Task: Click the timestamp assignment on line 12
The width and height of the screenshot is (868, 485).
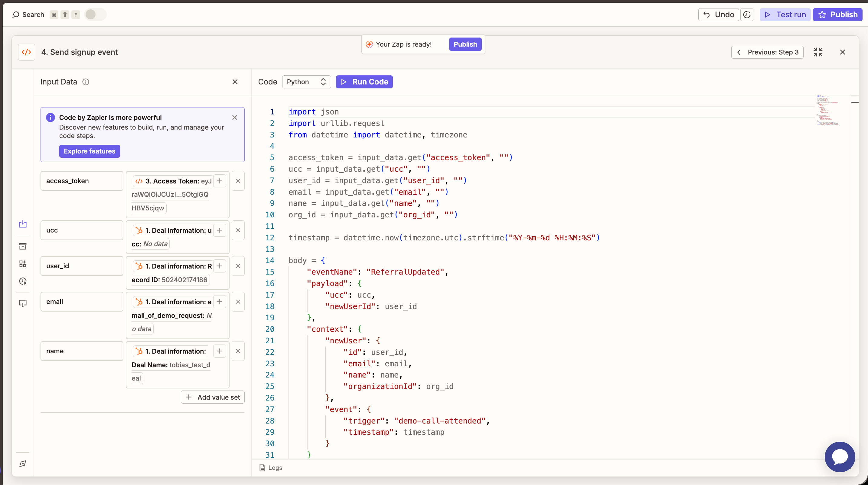Action: (444, 238)
